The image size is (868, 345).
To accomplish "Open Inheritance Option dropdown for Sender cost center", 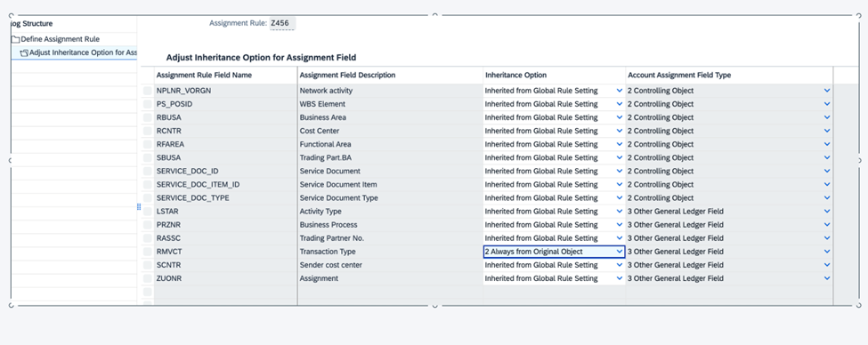I will (620, 265).
